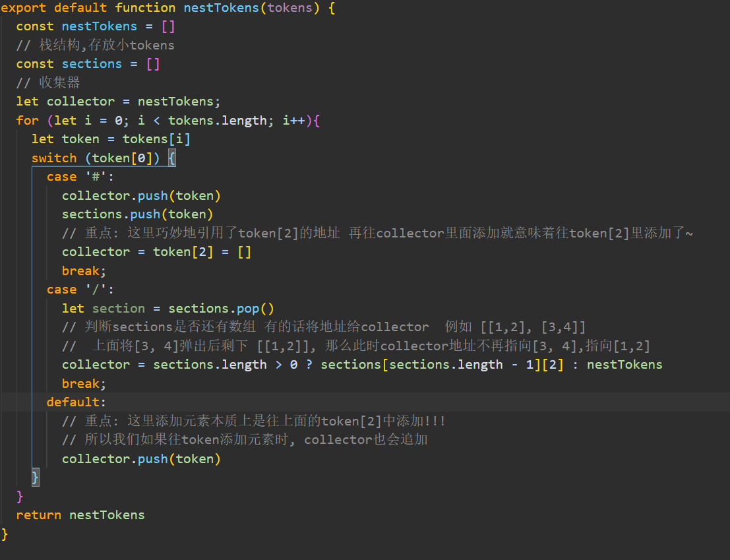Click the for keyword of the loop
730x560 pixels.
coord(27,121)
